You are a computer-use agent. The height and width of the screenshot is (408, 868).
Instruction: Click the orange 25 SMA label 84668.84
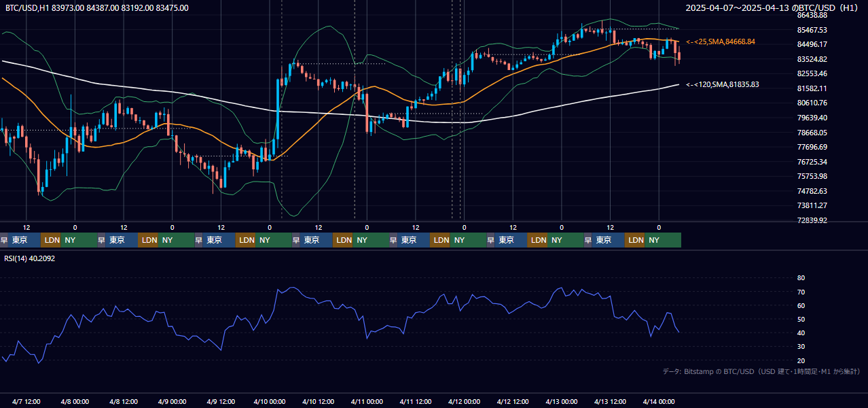721,41
